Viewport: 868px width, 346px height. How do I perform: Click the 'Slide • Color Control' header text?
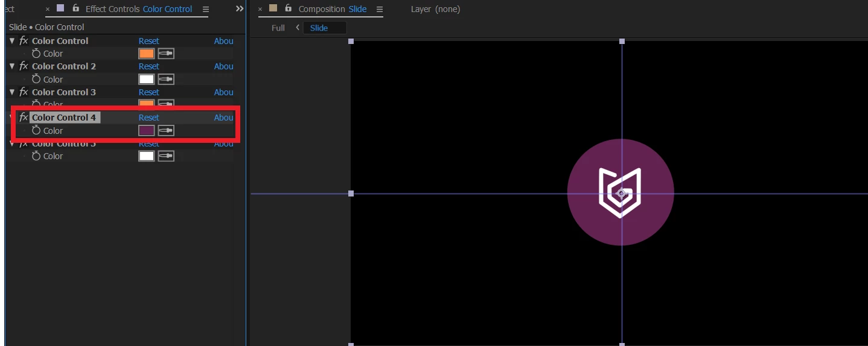pyautogui.click(x=46, y=27)
